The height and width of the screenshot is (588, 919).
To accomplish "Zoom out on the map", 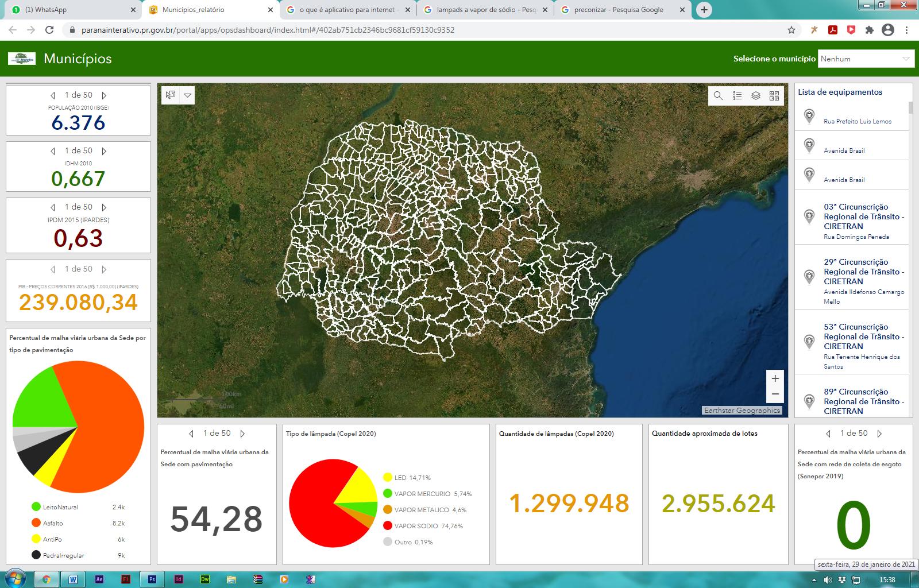I will [x=775, y=394].
